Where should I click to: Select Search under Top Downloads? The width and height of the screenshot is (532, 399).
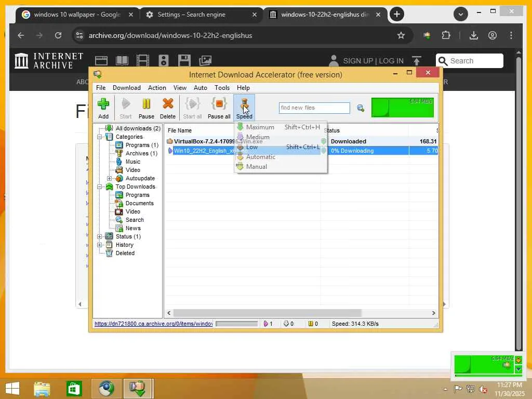pos(135,220)
